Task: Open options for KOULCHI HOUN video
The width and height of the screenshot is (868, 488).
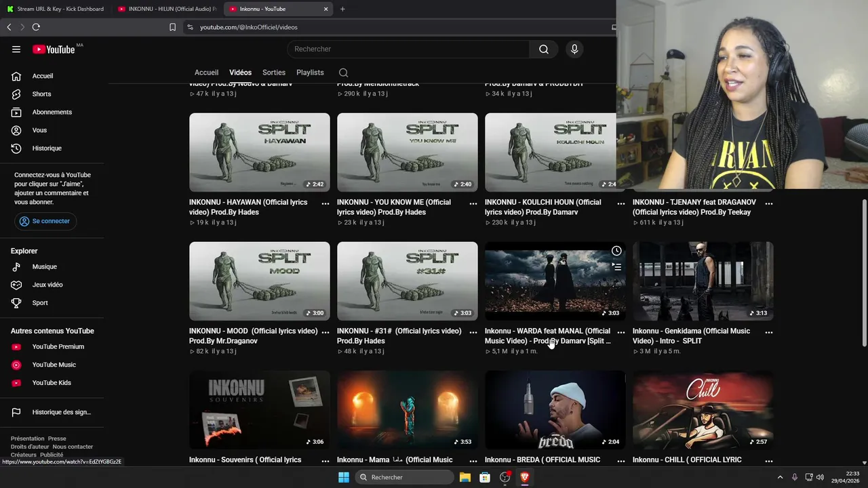Action: (x=621, y=203)
